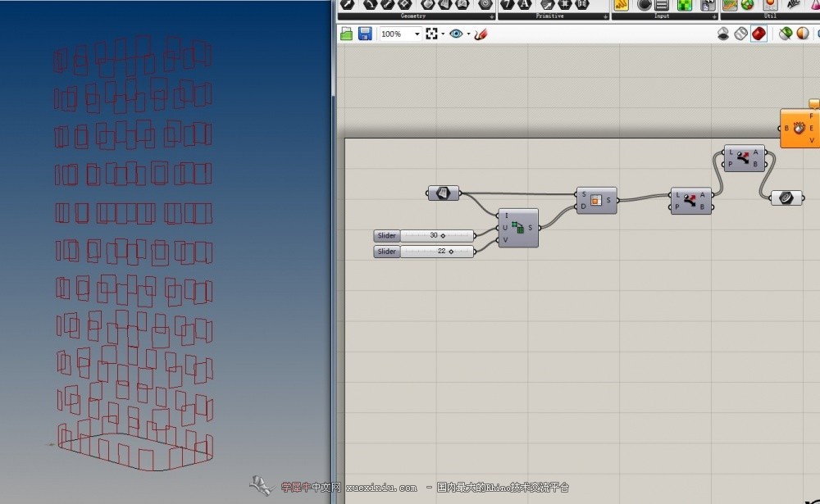This screenshot has width=820, height=504.
Task: Click the slider track showing value 22
Action: point(437,252)
